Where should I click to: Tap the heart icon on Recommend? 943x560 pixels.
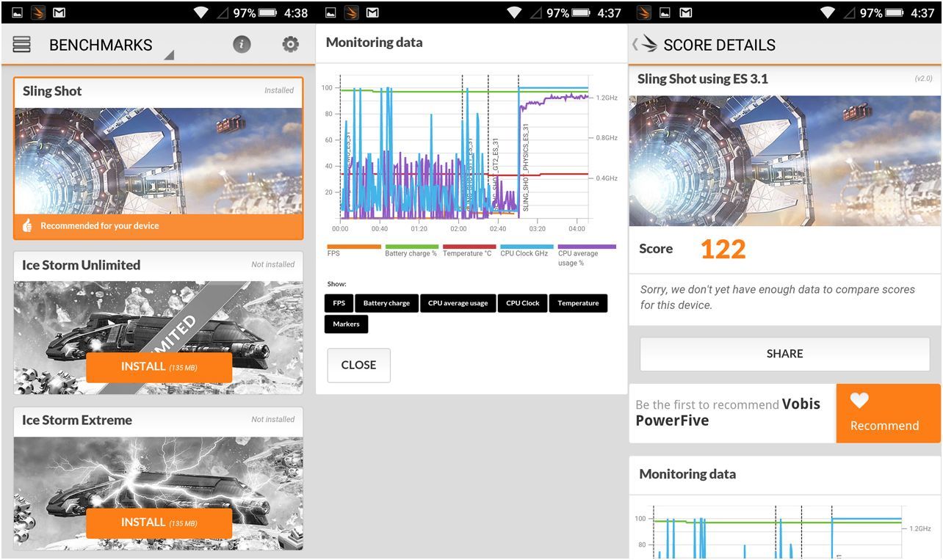(x=859, y=401)
